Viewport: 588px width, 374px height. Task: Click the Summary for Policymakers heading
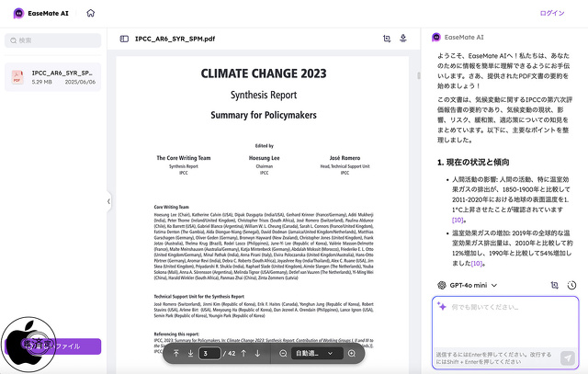(264, 115)
